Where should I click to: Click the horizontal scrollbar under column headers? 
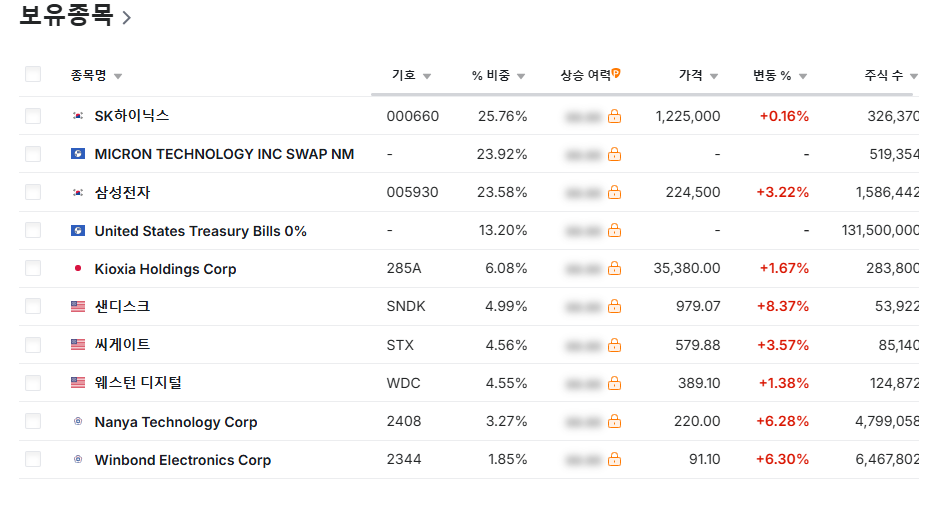tap(641, 94)
